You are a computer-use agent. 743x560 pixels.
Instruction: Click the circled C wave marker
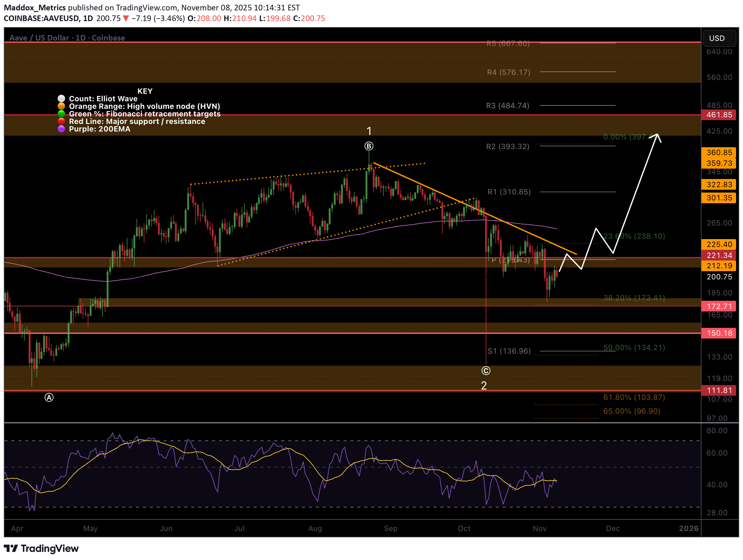point(486,371)
